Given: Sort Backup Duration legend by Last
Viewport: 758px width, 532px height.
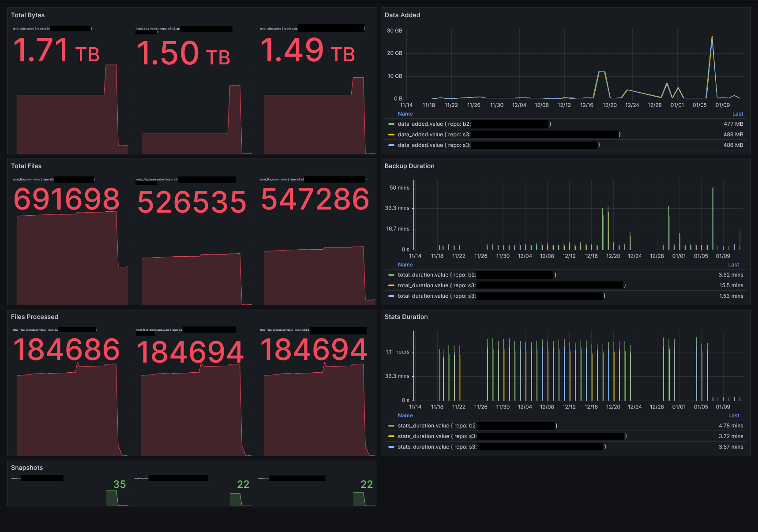Looking at the screenshot, I should pyautogui.click(x=733, y=265).
